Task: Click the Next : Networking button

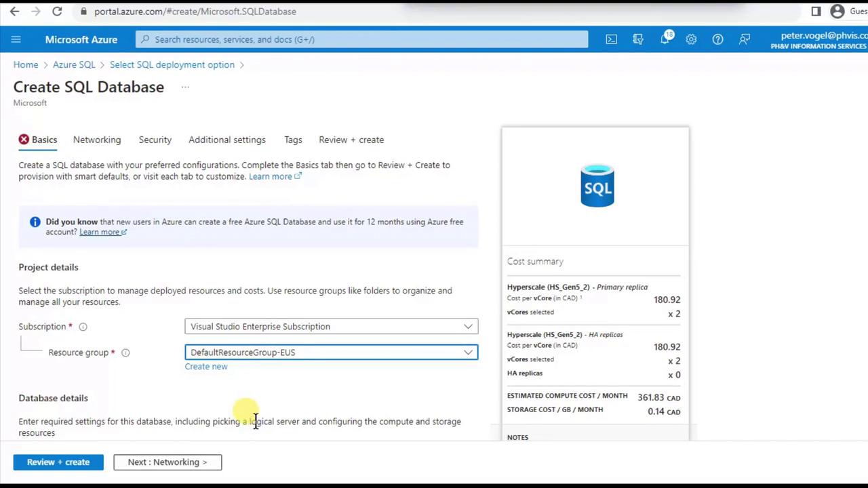Action: pyautogui.click(x=167, y=462)
